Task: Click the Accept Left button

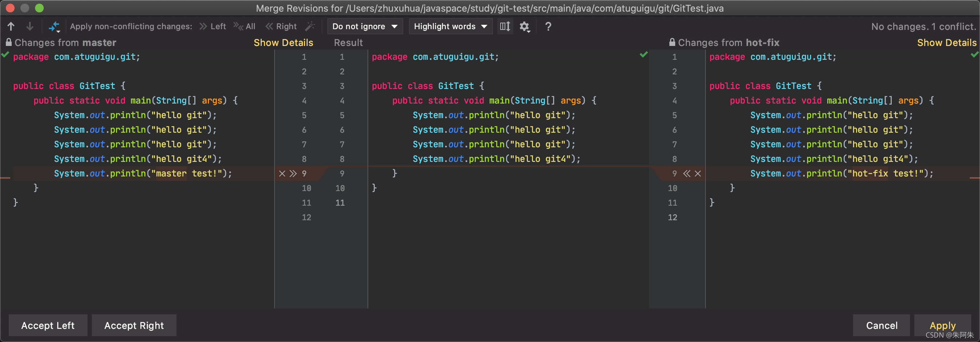Action: [48, 325]
